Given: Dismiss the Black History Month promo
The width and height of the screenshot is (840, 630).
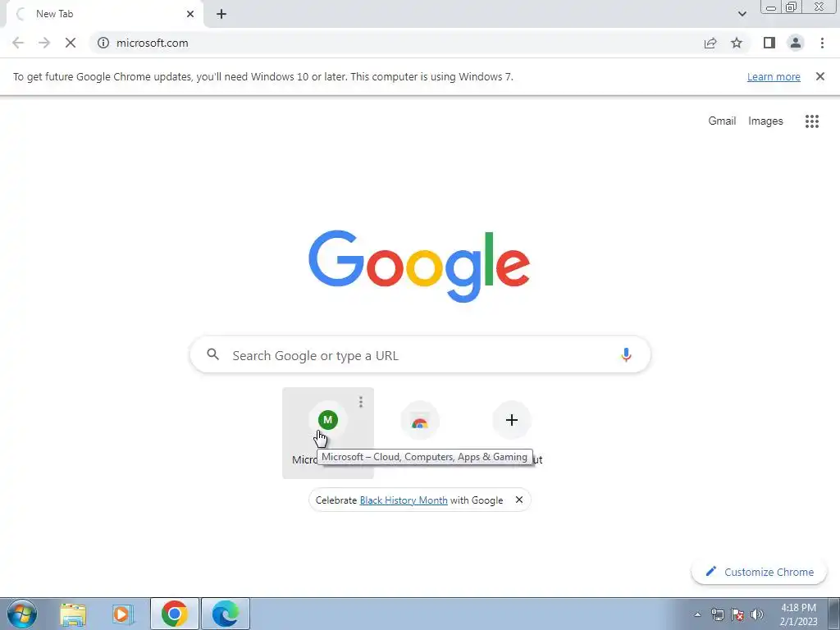Looking at the screenshot, I should coord(519,500).
